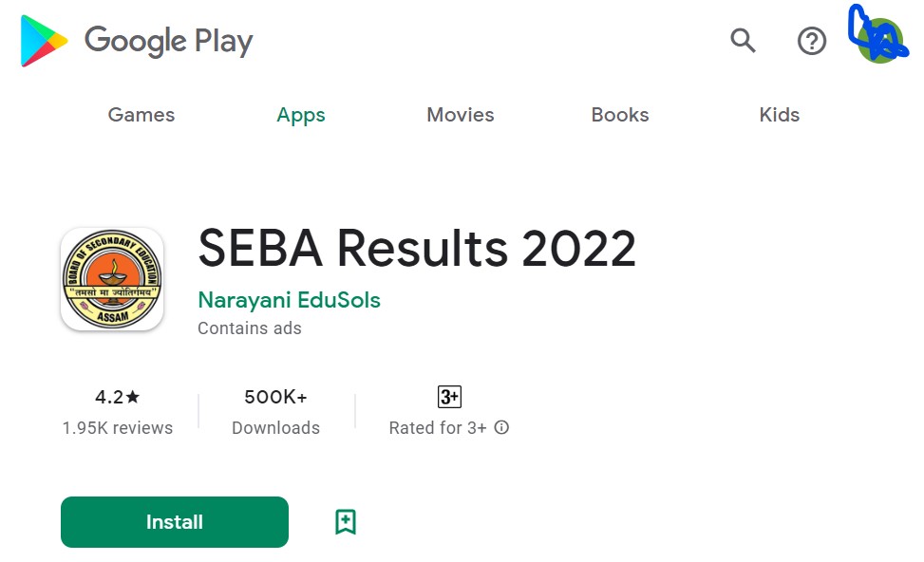Click the 1.95K reviews count

pyautogui.click(x=116, y=427)
